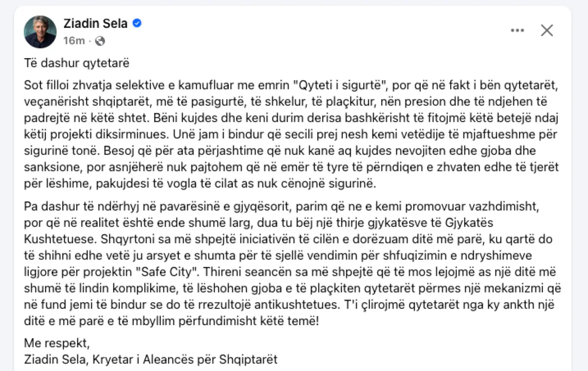The width and height of the screenshot is (588, 371).
Task: Click the quoted phrase "Qyteti i sigurtë"
Action: pos(341,85)
